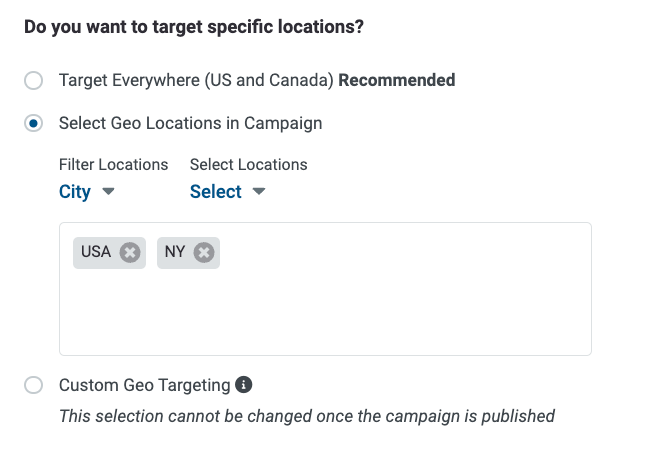Expand the Select locations dropdown
Screen dimensions: 648x458
pyautogui.click(x=228, y=192)
